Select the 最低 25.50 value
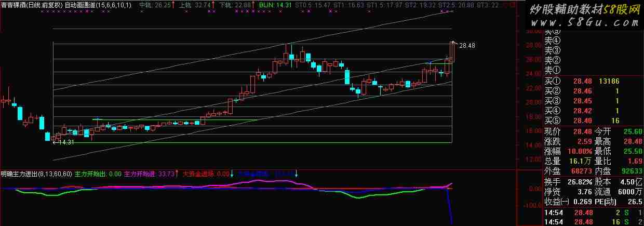The width and height of the screenshot is (644, 226). click(634, 151)
